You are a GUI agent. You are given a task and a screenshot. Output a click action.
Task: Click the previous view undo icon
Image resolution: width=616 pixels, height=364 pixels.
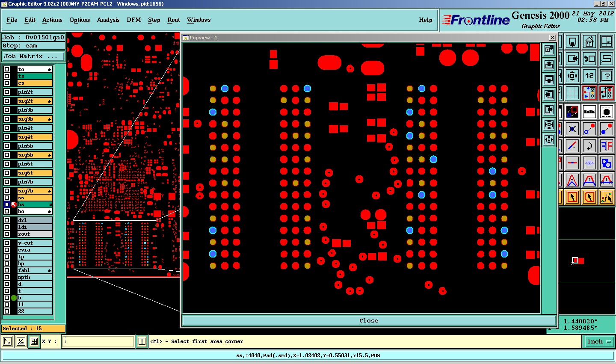coord(589,59)
